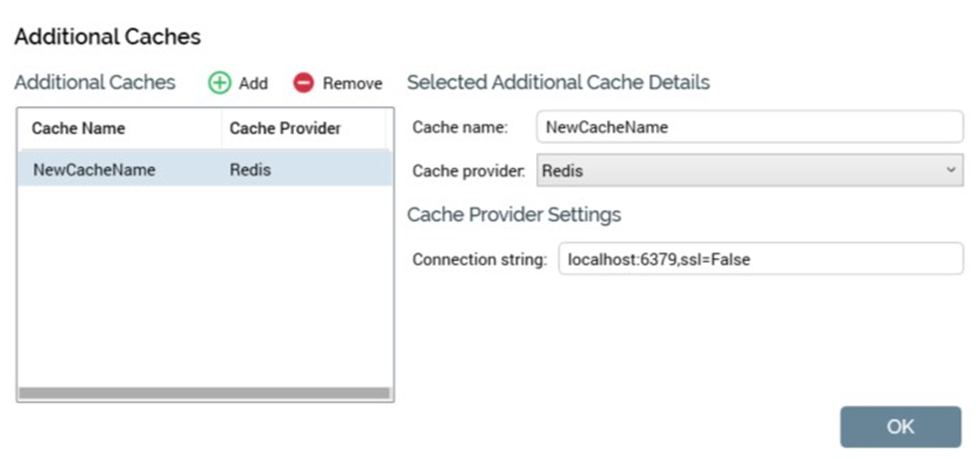976x459 pixels.
Task: Click the Connection string: label
Action: click(479, 260)
